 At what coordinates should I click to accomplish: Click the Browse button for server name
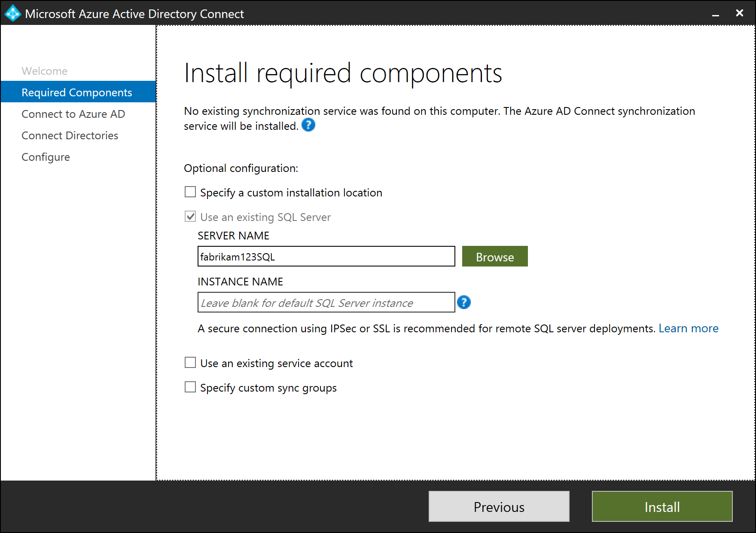pyautogui.click(x=494, y=256)
